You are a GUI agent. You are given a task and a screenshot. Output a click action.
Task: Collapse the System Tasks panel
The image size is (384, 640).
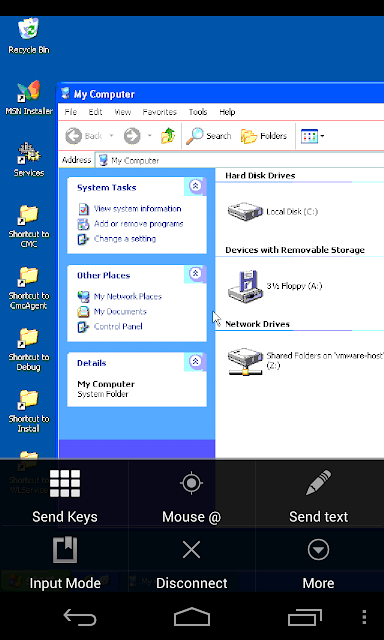tap(195, 186)
